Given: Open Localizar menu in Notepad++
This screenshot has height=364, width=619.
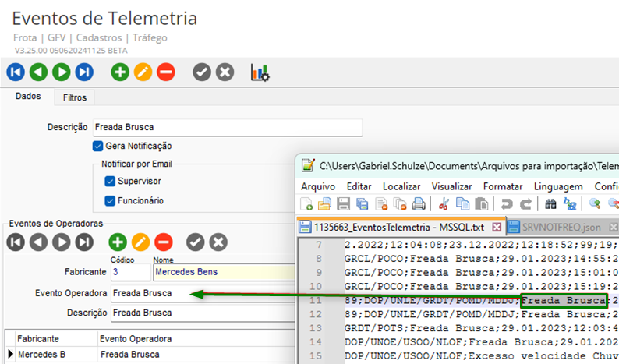Looking at the screenshot, I should [401, 186].
